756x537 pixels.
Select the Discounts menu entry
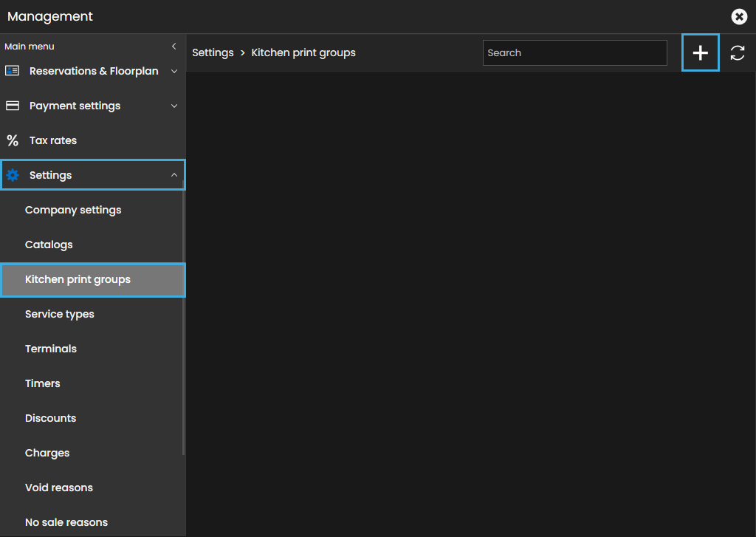50,418
